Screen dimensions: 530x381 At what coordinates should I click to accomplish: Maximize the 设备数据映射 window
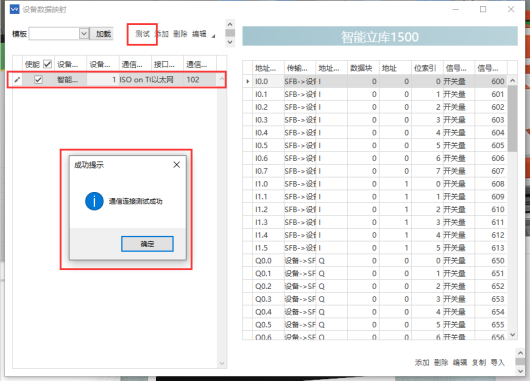[483, 9]
